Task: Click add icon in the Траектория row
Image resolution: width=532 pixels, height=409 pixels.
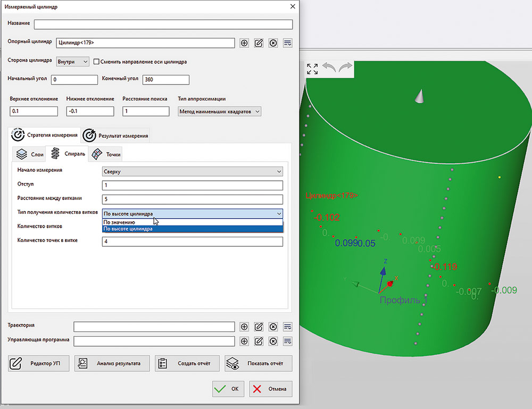Action: click(244, 327)
